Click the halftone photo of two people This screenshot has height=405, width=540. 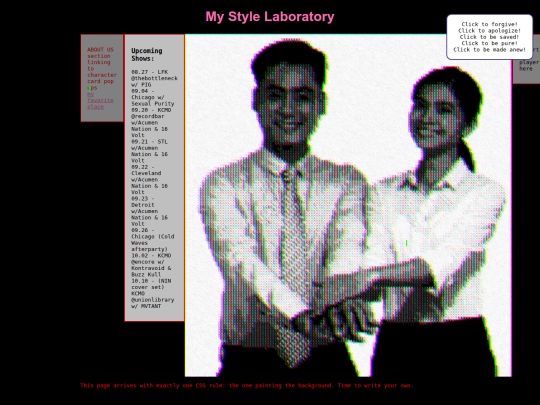(x=348, y=205)
